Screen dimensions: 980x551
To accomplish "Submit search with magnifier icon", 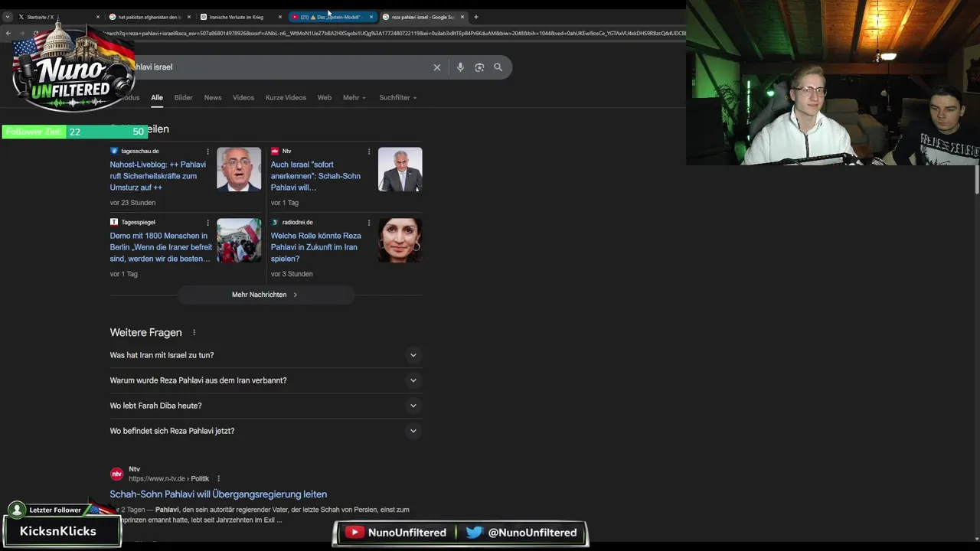I will [x=498, y=67].
